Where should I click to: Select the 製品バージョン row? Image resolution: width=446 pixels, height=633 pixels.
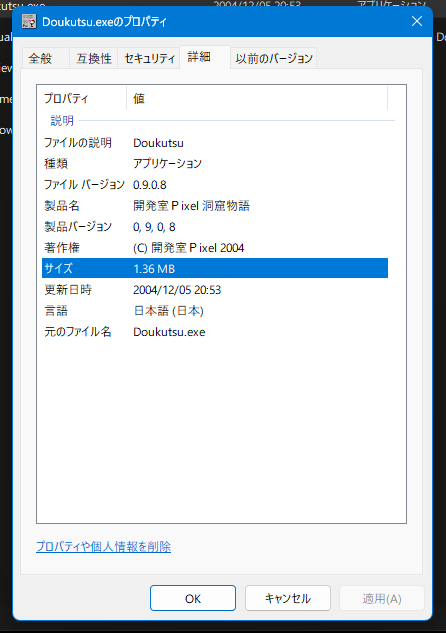point(215,226)
